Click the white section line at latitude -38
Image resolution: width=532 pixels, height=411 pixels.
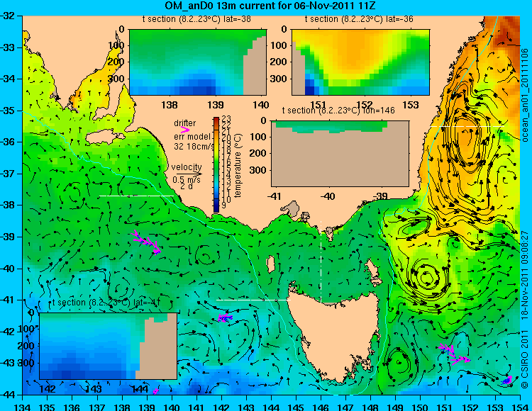point(136,196)
